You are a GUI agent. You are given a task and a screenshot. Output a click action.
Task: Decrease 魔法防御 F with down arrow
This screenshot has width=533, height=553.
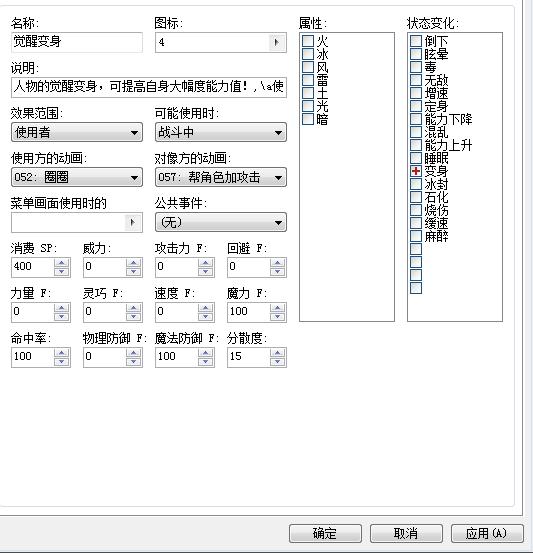click(205, 361)
